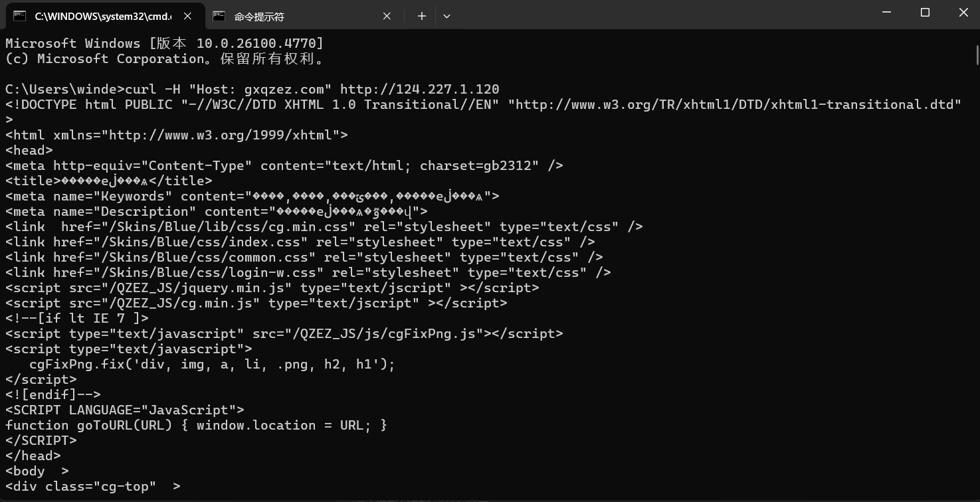Click the terminal icon on the 命令提示符 tab
Viewport: 980px width, 502px height.
[219, 16]
